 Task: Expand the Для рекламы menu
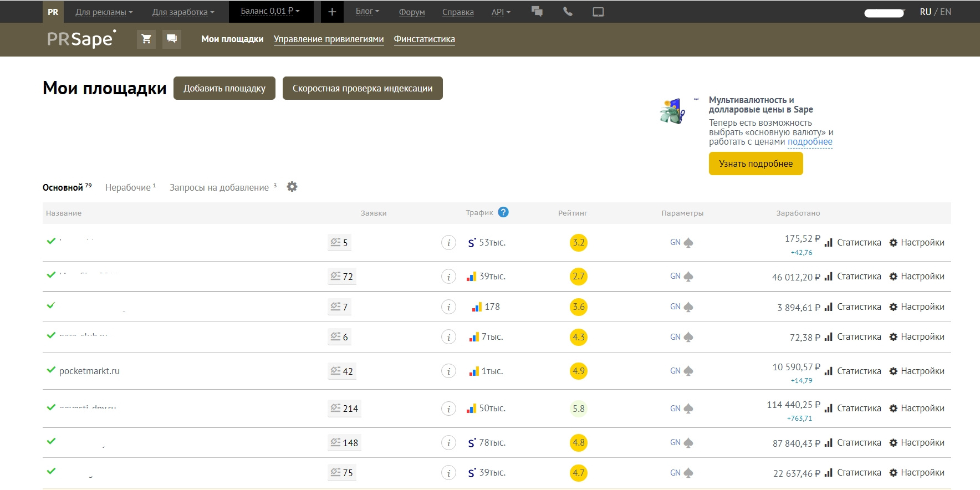coord(104,12)
